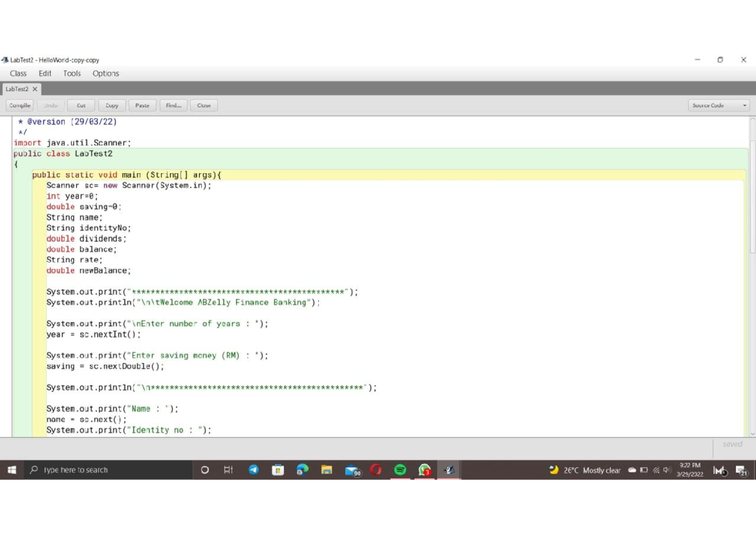Click the Copy button
756x534 pixels.
(112, 106)
